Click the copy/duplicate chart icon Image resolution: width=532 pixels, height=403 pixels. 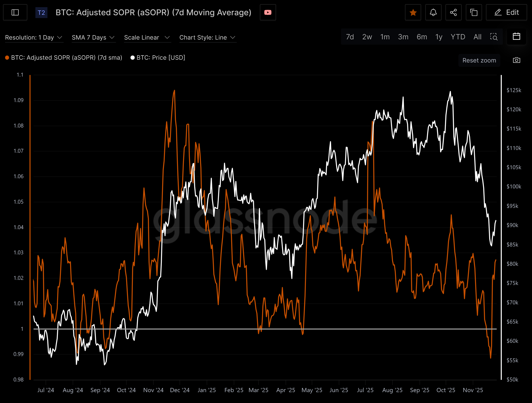(x=473, y=12)
